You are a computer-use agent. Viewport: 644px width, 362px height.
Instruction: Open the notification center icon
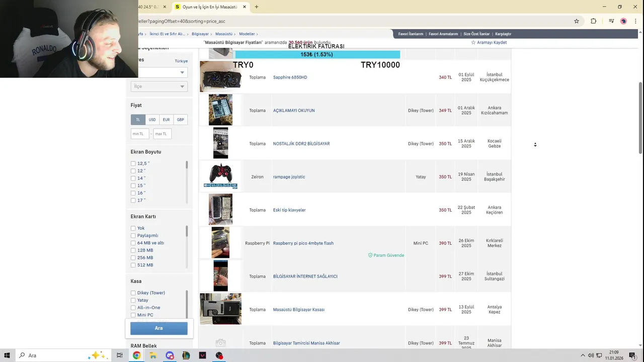[x=632, y=355]
